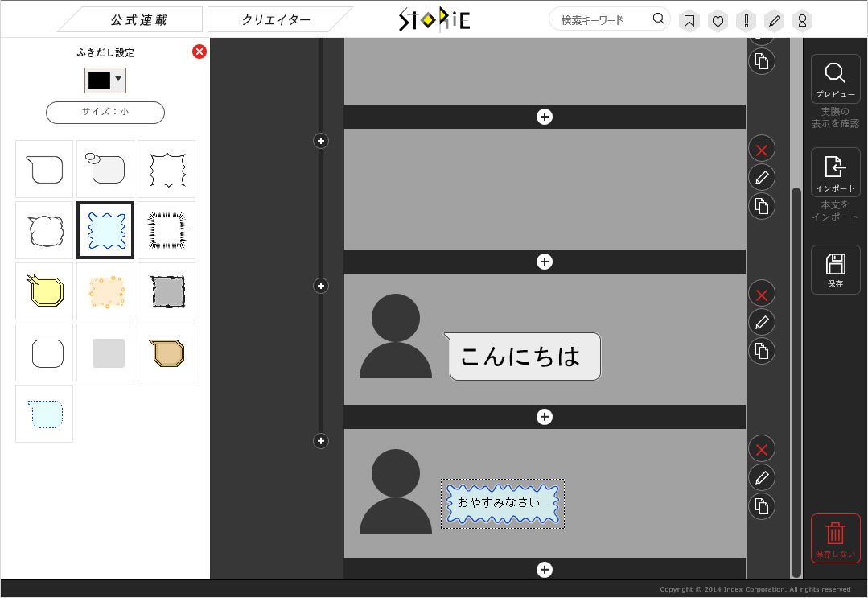Image resolution: width=868 pixels, height=598 pixels.
Task: Duplicate the こんにちは panel using copy icon
Action: [x=761, y=351]
